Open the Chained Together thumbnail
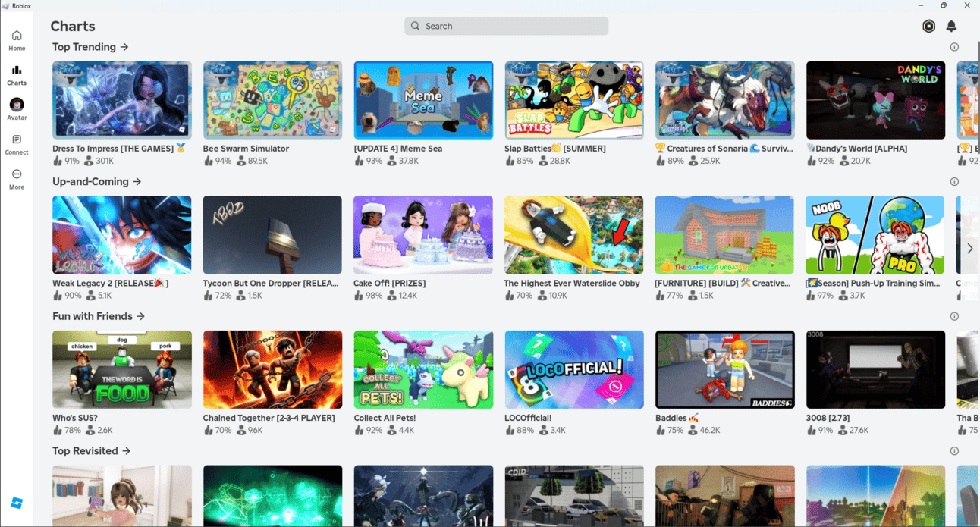 [272, 369]
